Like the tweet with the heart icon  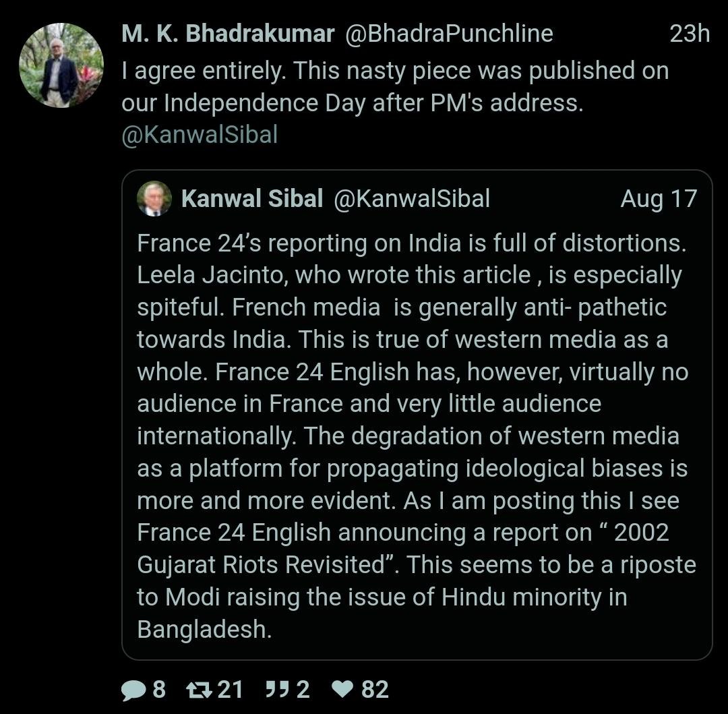coord(344,690)
